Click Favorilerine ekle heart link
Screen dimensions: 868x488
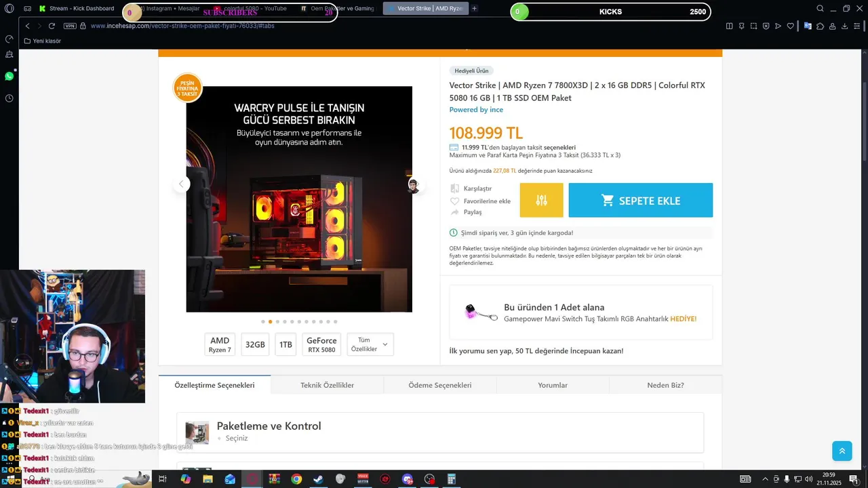tap(480, 201)
